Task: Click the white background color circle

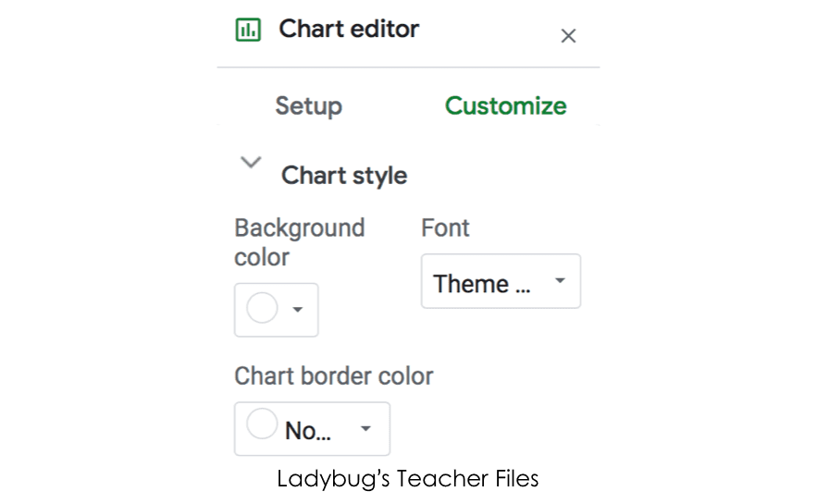Action: 262,308
